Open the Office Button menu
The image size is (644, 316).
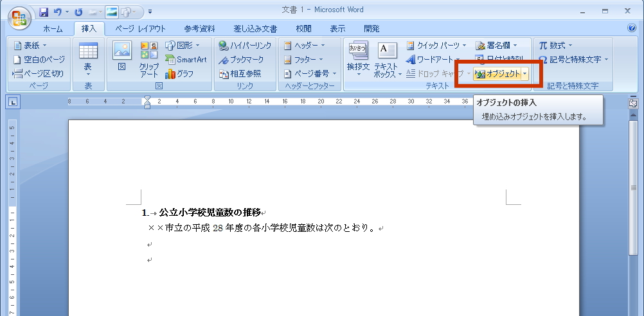(19, 17)
